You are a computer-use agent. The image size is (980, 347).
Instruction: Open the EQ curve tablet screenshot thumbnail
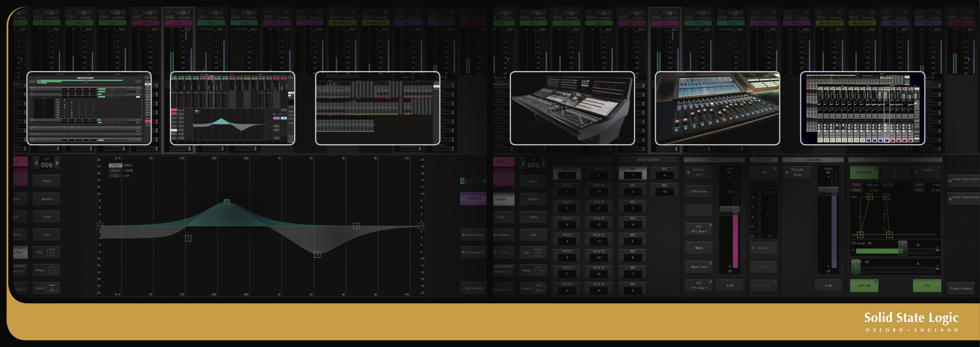pyautogui.click(x=232, y=108)
